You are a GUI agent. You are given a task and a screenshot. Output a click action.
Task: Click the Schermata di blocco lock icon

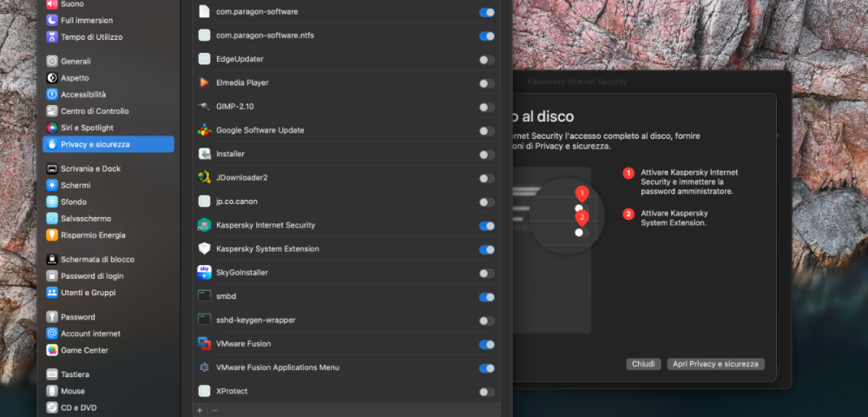tap(52, 260)
